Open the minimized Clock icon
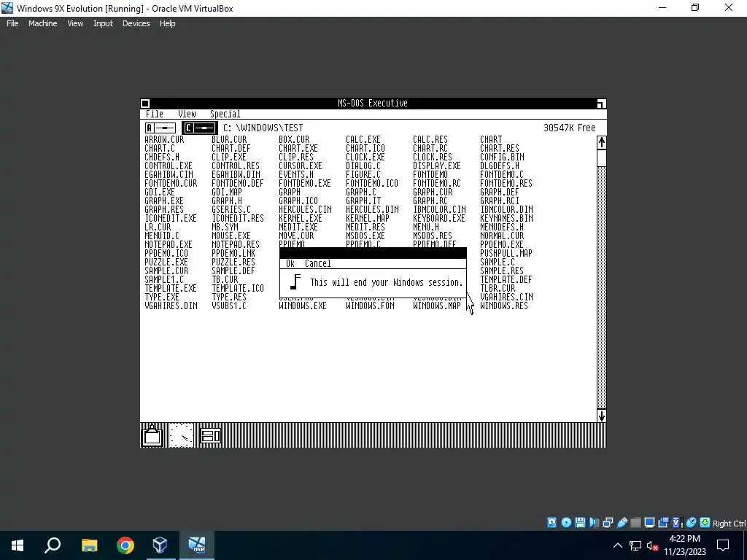Screen dimensions: 747x560 [182, 435]
